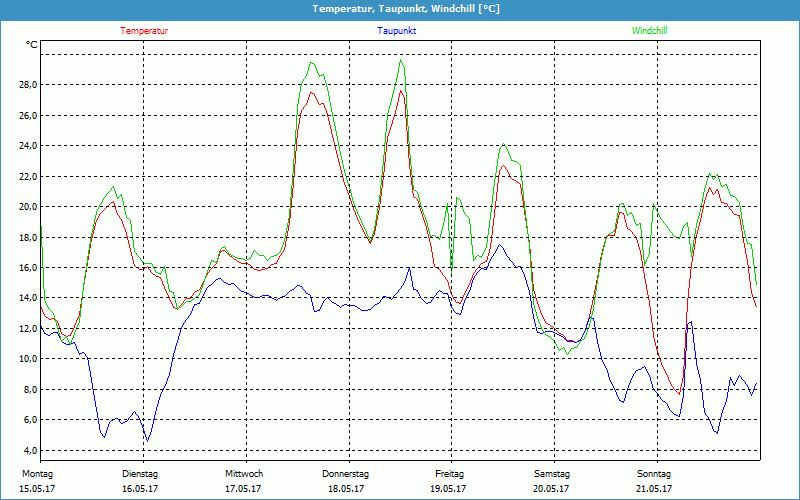The image size is (800, 500).
Task: Click the 22,0 y-axis value
Action: 28,177
